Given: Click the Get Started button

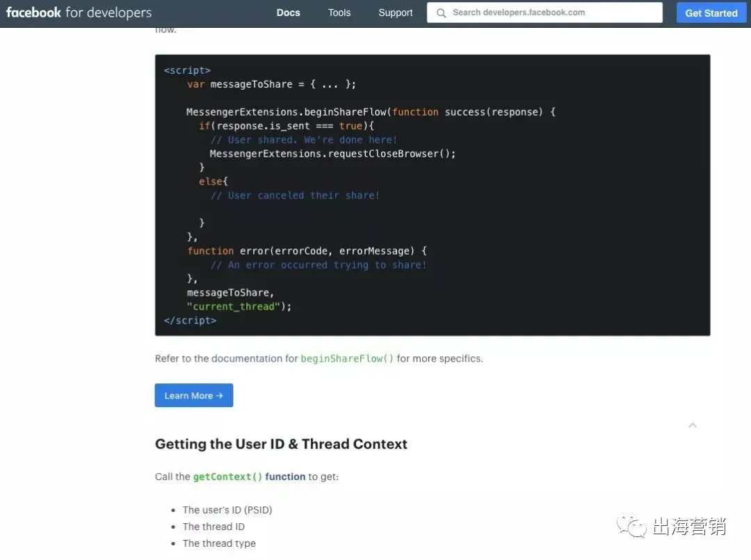Looking at the screenshot, I should [711, 13].
